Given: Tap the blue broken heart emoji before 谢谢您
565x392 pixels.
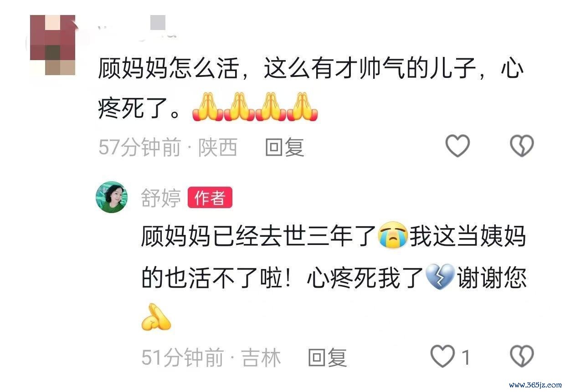Looking at the screenshot, I should tap(440, 277).
